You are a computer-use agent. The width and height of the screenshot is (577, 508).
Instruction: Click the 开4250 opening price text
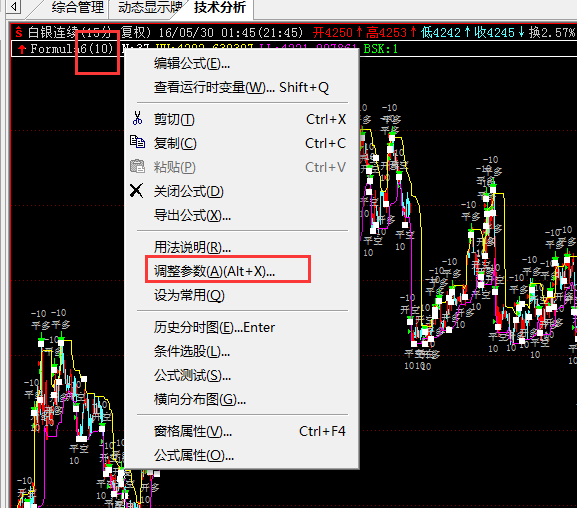click(333, 33)
